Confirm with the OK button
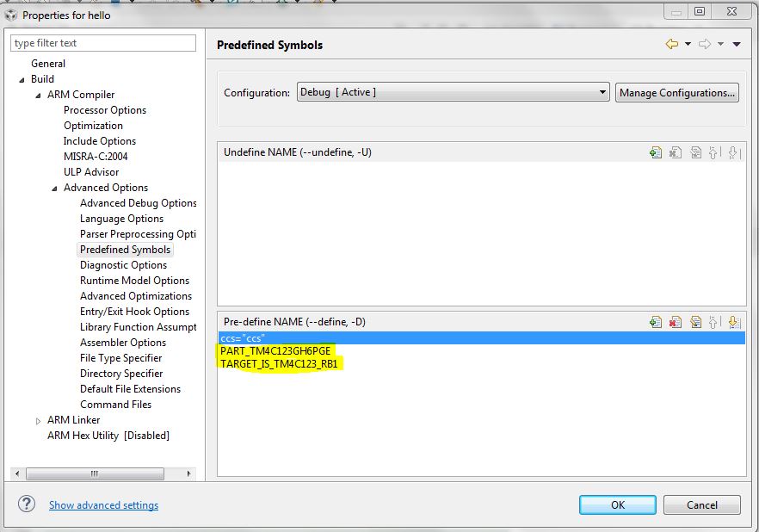759x532 pixels. 618,505
